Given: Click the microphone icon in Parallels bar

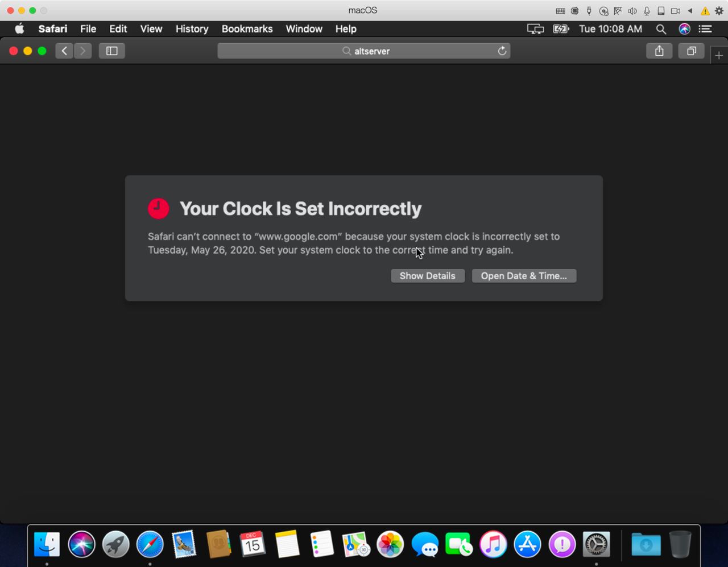Looking at the screenshot, I should (647, 11).
